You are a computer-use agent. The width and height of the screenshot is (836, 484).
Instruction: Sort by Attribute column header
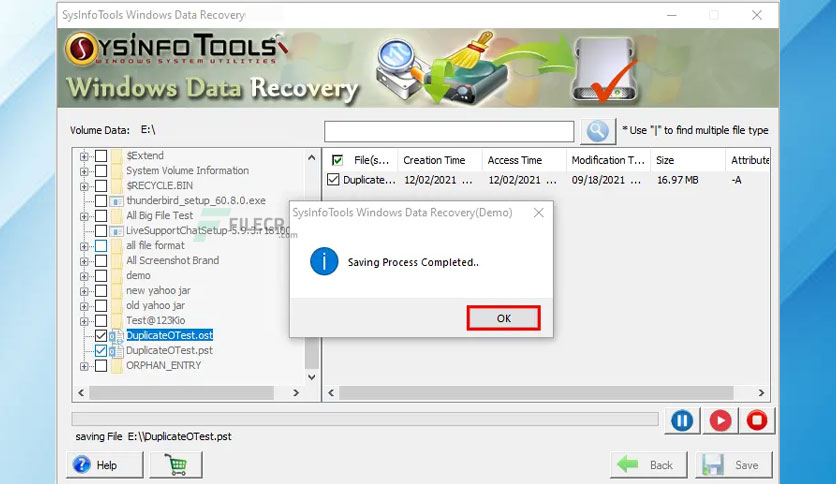coord(747,160)
